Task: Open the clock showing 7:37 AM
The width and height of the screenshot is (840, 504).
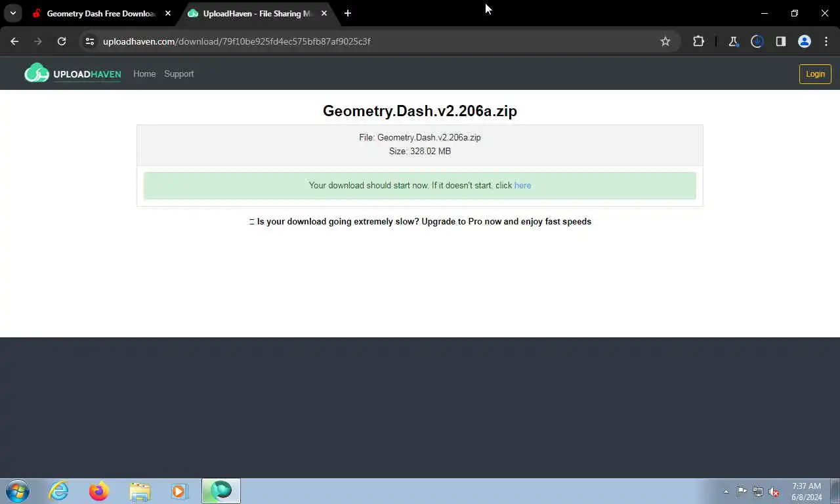Action: (x=807, y=492)
